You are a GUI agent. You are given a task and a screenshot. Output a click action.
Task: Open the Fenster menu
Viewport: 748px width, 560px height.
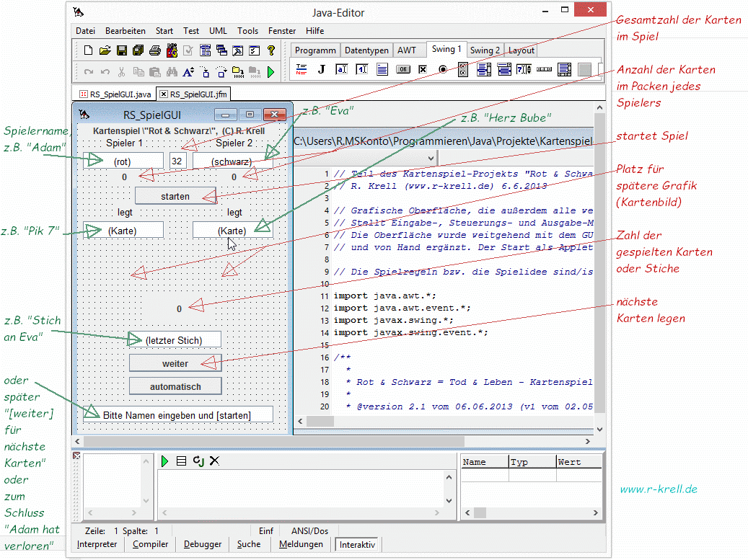pos(281,31)
